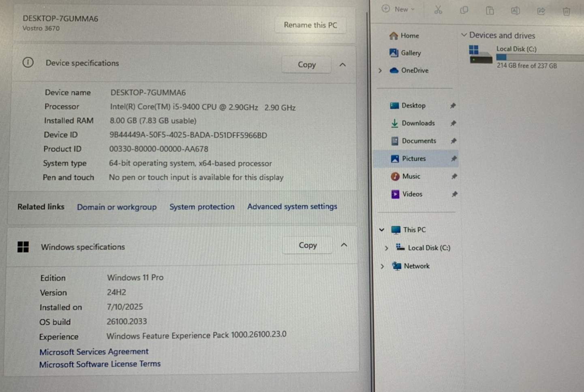Click the pin icon next to Videos
The width and height of the screenshot is (584, 392).
pos(455,194)
